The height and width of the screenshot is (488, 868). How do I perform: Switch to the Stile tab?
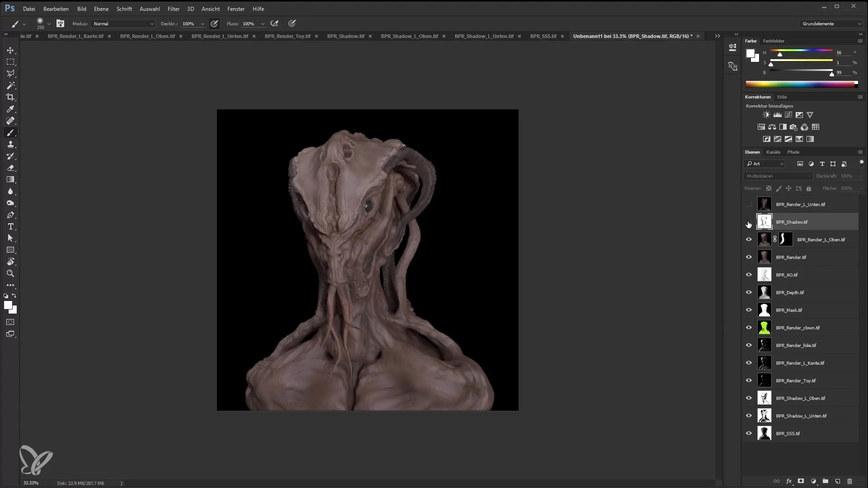(x=782, y=97)
